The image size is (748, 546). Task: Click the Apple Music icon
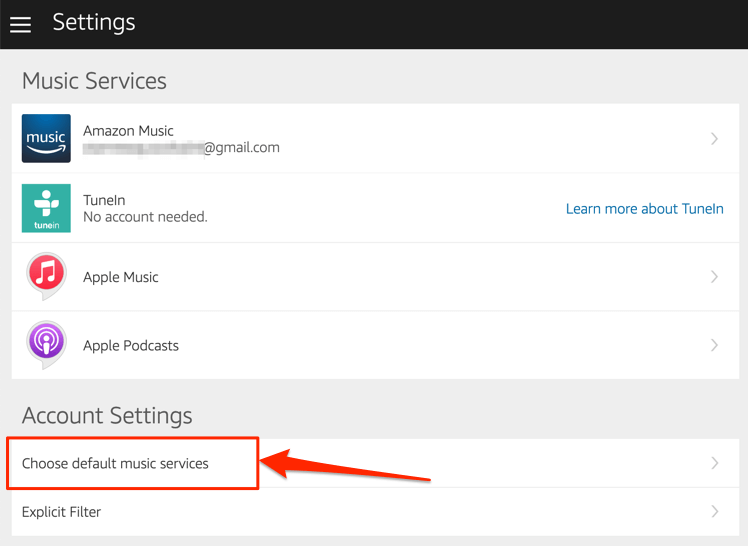pos(46,276)
